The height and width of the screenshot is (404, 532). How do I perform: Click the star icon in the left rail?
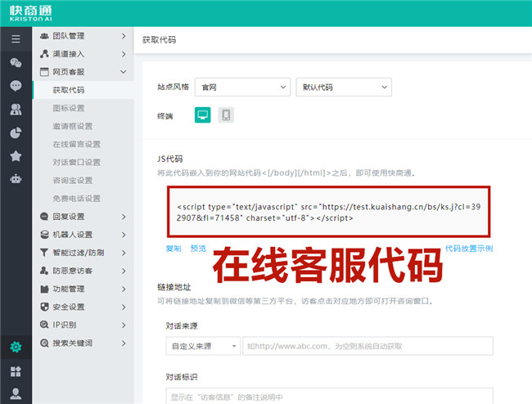(x=16, y=156)
